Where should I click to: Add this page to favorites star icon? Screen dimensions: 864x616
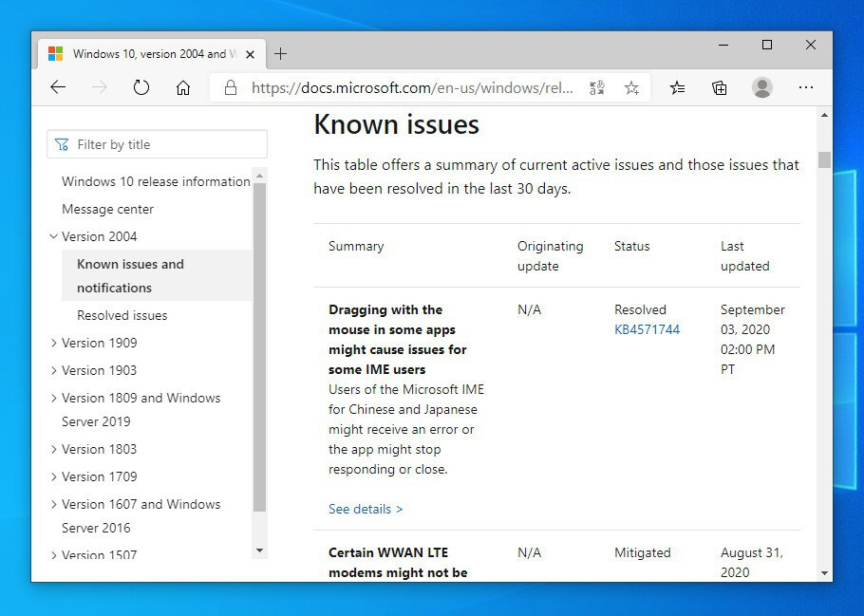click(631, 88)
